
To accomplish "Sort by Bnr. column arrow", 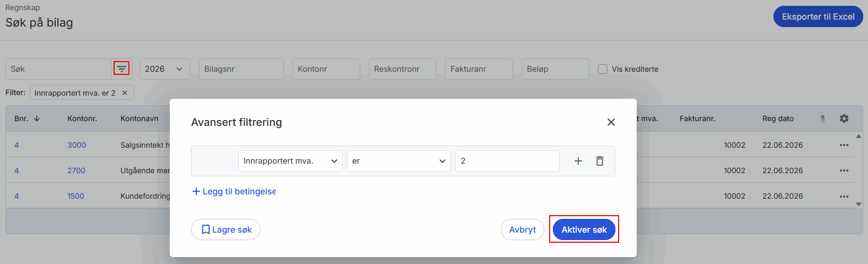I will tap(37, 118).
